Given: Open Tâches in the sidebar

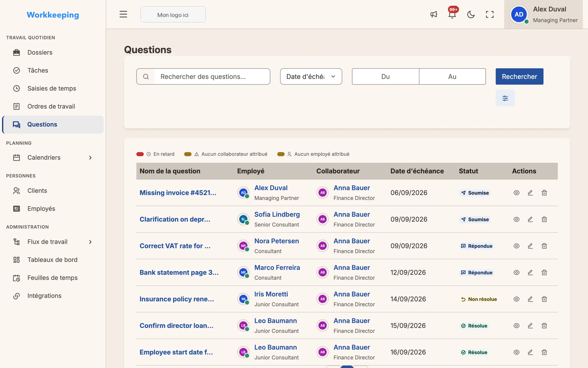Looking at the screenshot, I should point(53,70).
